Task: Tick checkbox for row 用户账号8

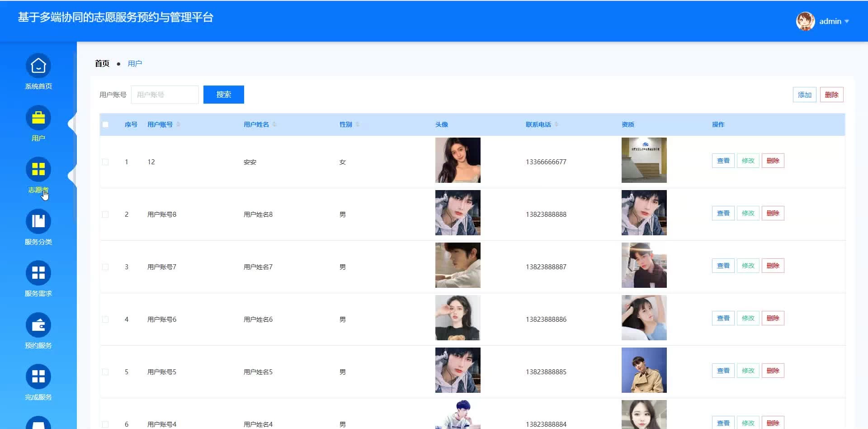Action: [x=105, y=214]
